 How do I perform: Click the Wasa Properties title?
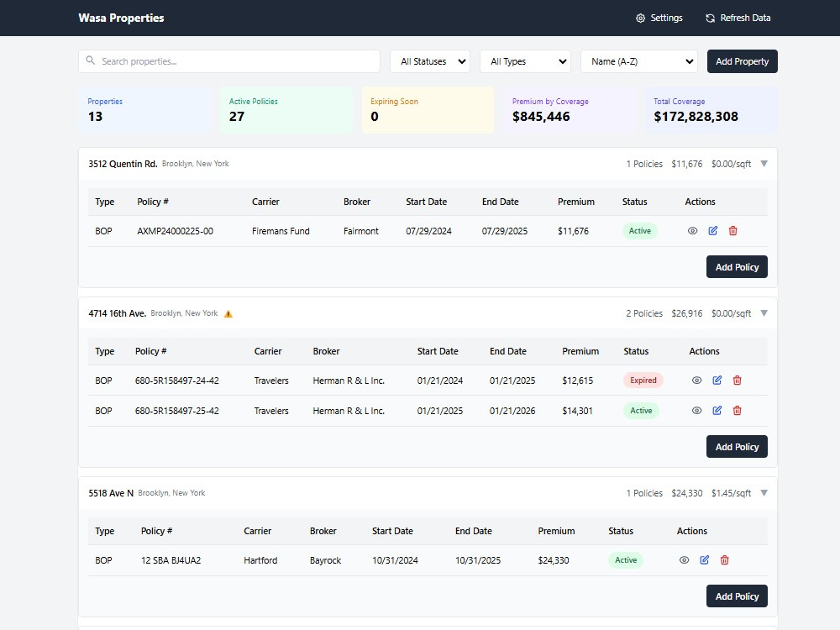(x=121, y=18)
